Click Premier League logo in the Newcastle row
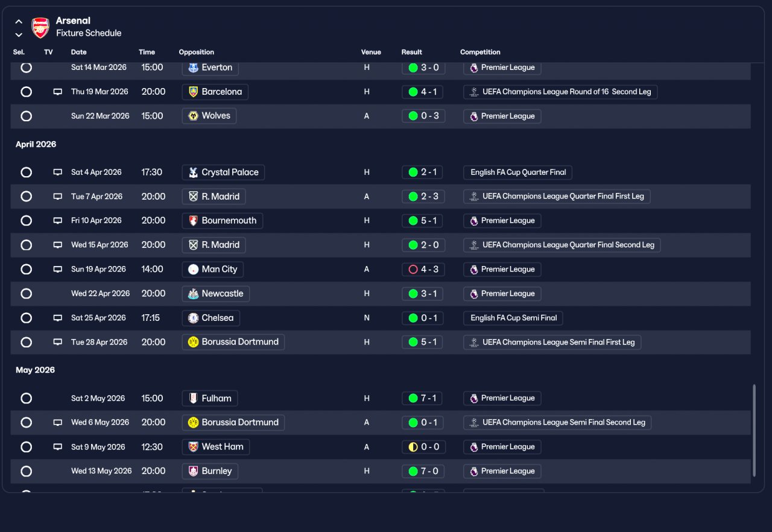The image size is (772, 532). pos(474,294)
